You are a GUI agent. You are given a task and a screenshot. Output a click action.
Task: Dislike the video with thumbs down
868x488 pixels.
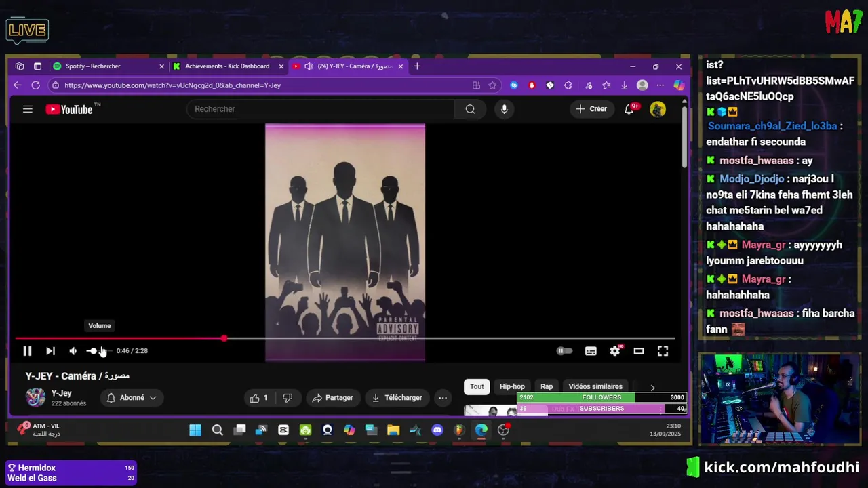[288, 398]
